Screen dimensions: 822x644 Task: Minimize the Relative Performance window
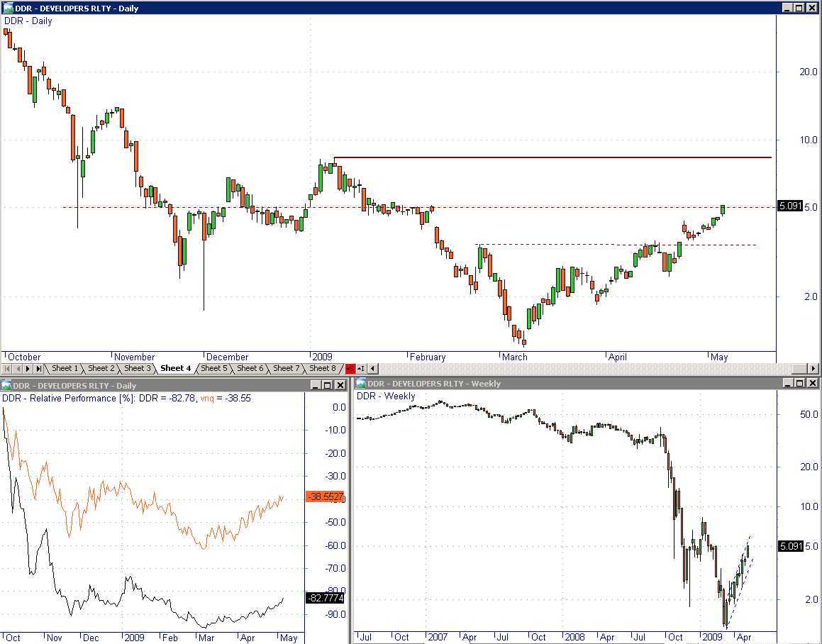(316, 385)
